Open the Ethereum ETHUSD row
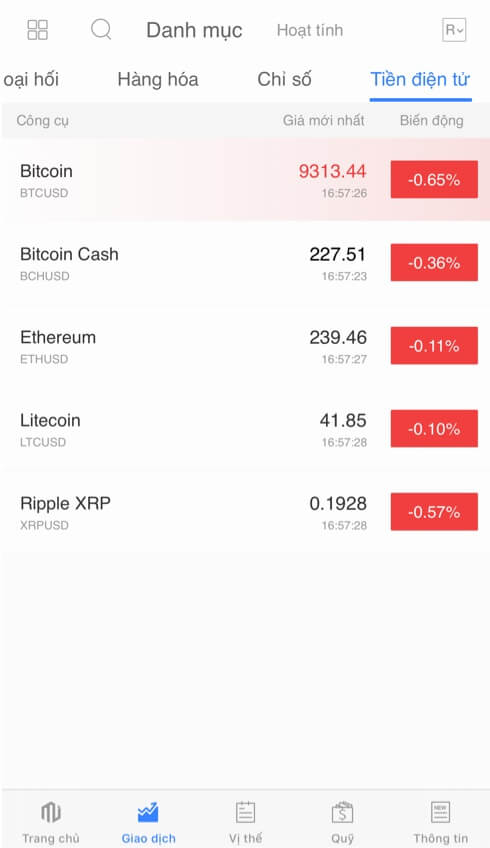 point(245,346)
